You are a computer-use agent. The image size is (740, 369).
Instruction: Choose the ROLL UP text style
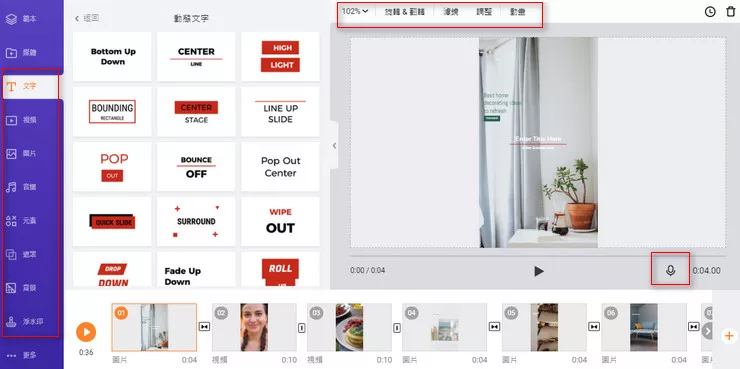[x=280, y=270]
